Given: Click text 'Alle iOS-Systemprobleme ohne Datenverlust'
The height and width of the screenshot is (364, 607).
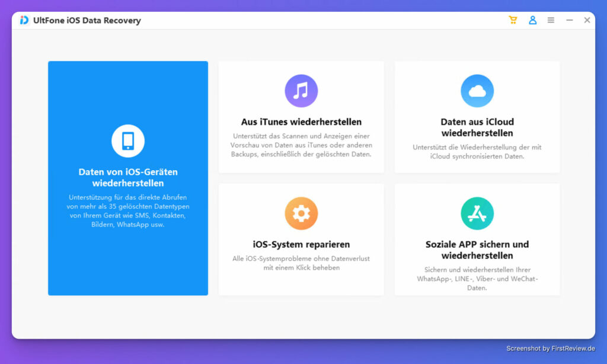Looking at the screenshot, I should pos(301,258).
